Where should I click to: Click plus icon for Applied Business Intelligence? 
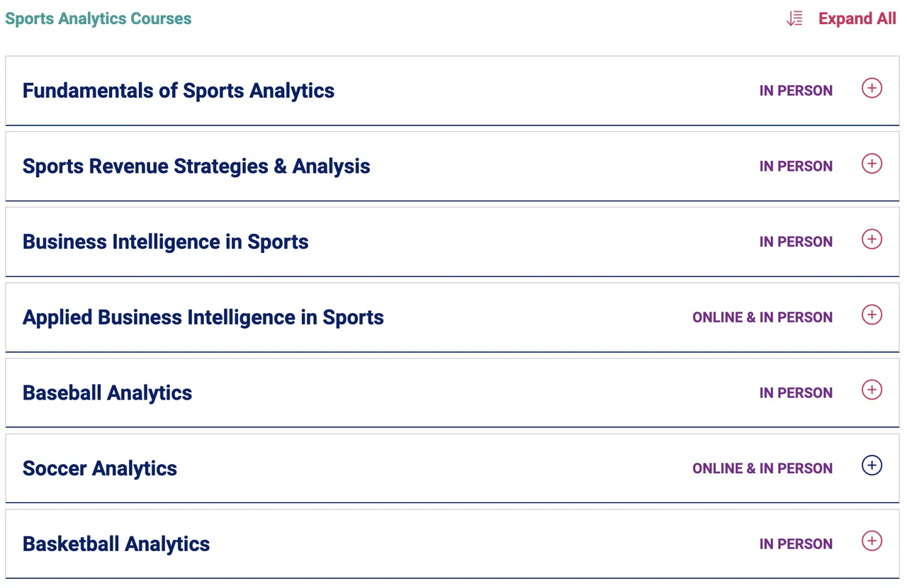click(872, 315)
